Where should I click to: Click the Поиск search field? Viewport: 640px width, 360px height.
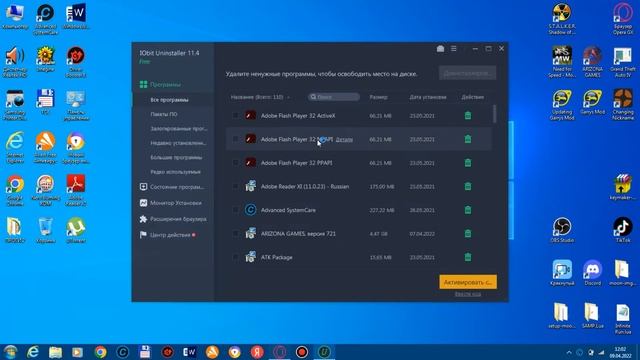[x=334, y=97]
